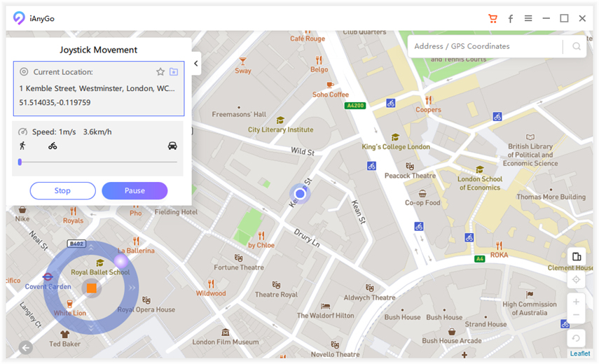Click the speed slider track

pyautogui.click(x=98, y=162)
